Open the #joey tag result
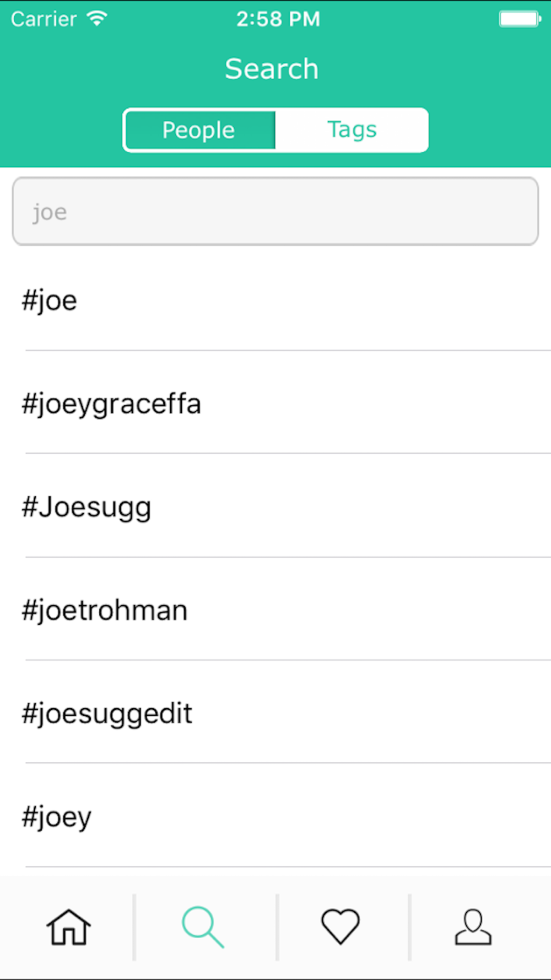This screenshot has height=980, width=551. point(56,817)
